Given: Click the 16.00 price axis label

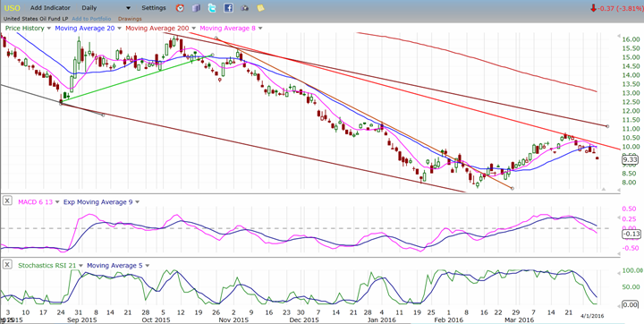Looking at the screenshot, I should (x=631, y=39).
